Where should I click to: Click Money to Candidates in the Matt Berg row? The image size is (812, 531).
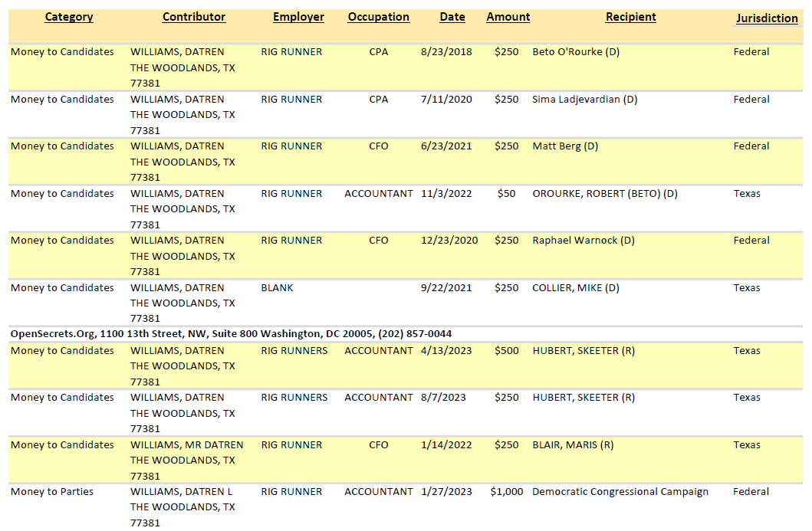62,146
